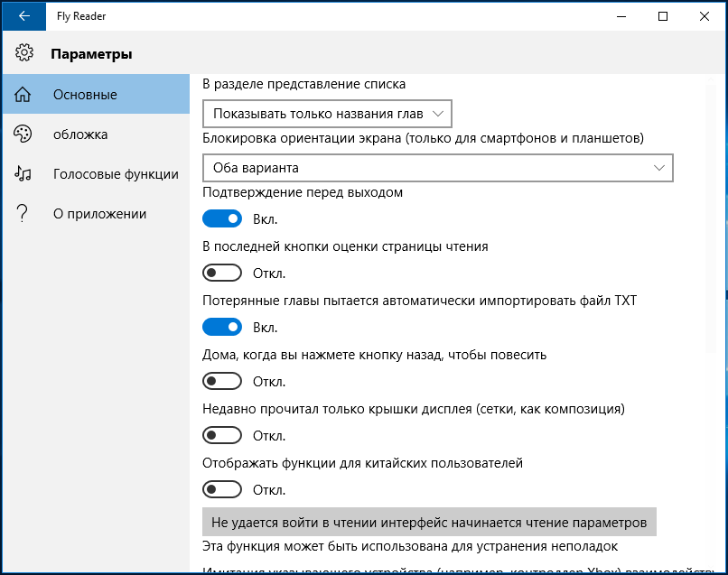
Task: Enable В последней кнопки оценки страницы чтения
Action: pos(222,273)
